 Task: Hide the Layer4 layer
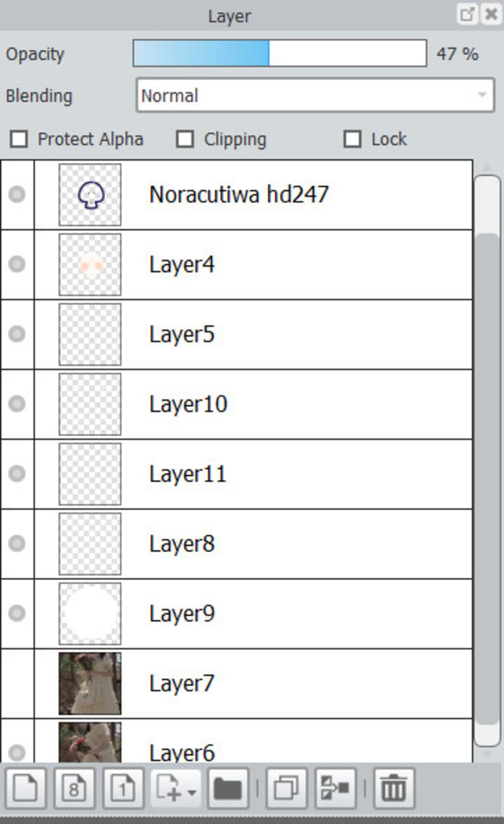[x=17, y=264]
